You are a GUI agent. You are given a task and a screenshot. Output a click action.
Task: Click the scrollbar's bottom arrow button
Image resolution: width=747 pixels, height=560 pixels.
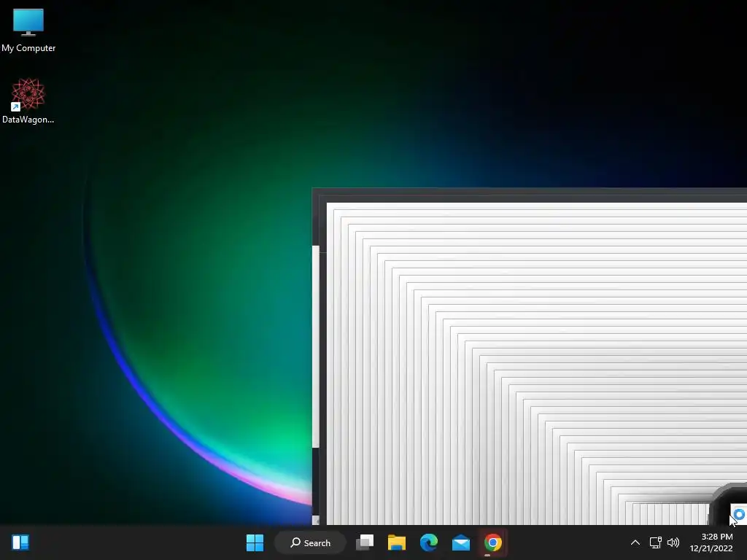(315, 520)
